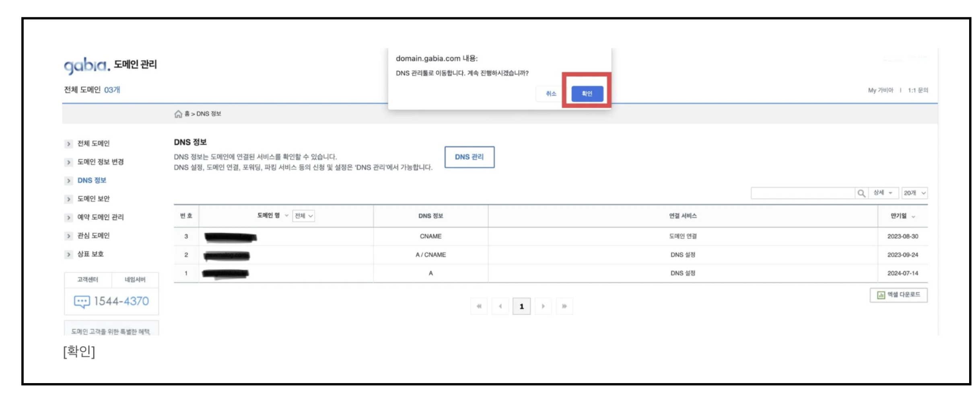
Task: Switch to 고객센터 tab
Action: click(88, 280)
